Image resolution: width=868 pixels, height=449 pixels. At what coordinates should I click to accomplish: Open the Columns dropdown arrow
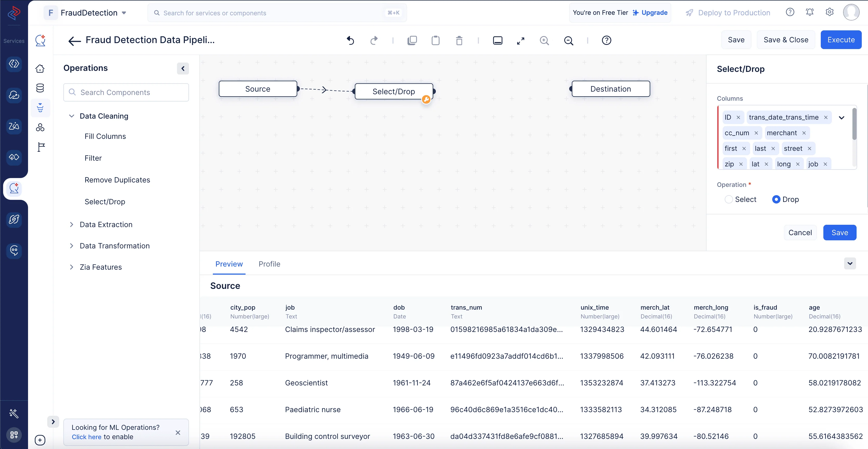pyautogui.click(x=841, y=118)
